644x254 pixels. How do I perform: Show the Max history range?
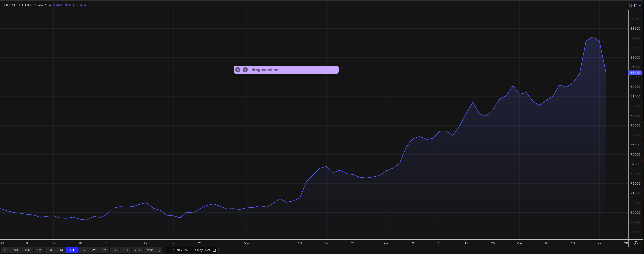[x=150, y=250]
